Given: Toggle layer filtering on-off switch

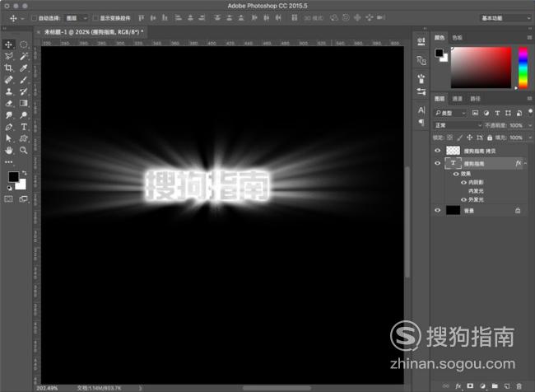Looking at the screenshot, I should click(x=530, y=112).
